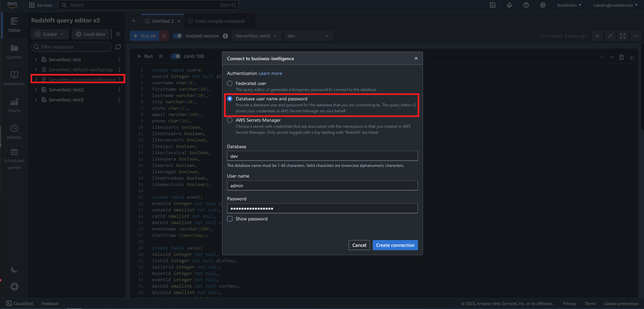Expand Serverless: test tree node
This screenshot has width=644, height=309.
[x=36, y=60]
